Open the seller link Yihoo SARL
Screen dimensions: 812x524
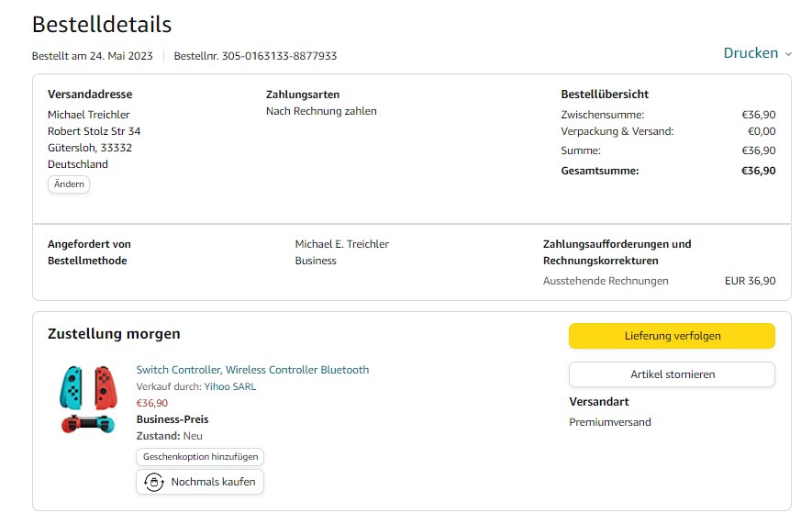229,386
